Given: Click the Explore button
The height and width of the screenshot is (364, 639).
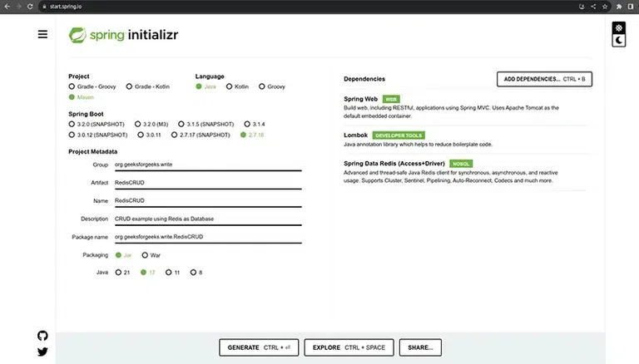Looking at the screenshot, I should [x=349, y=347].
